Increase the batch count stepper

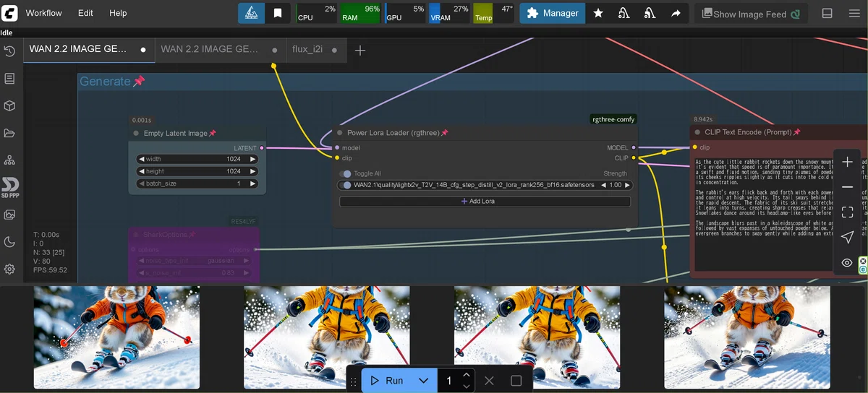coord(467,375)
